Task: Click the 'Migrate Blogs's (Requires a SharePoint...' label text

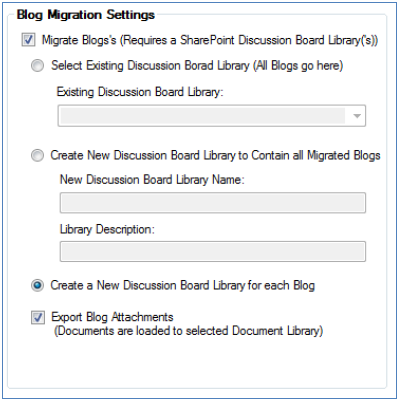Action: coord(210,40)
